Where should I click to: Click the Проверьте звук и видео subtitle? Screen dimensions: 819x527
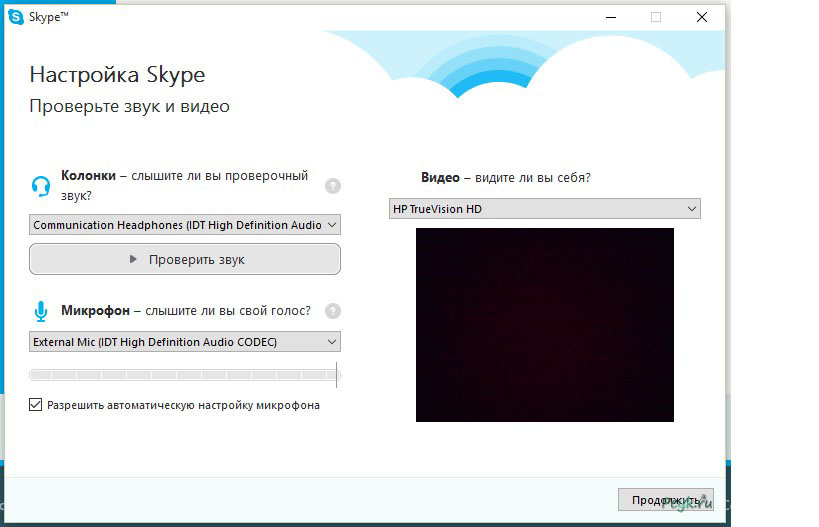click(130, 106)
